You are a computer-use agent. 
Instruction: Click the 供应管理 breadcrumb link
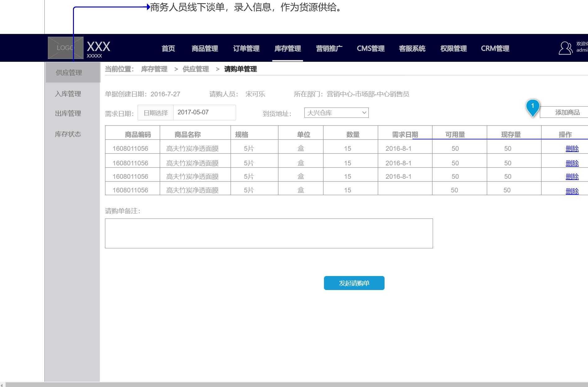click(196, 69)
